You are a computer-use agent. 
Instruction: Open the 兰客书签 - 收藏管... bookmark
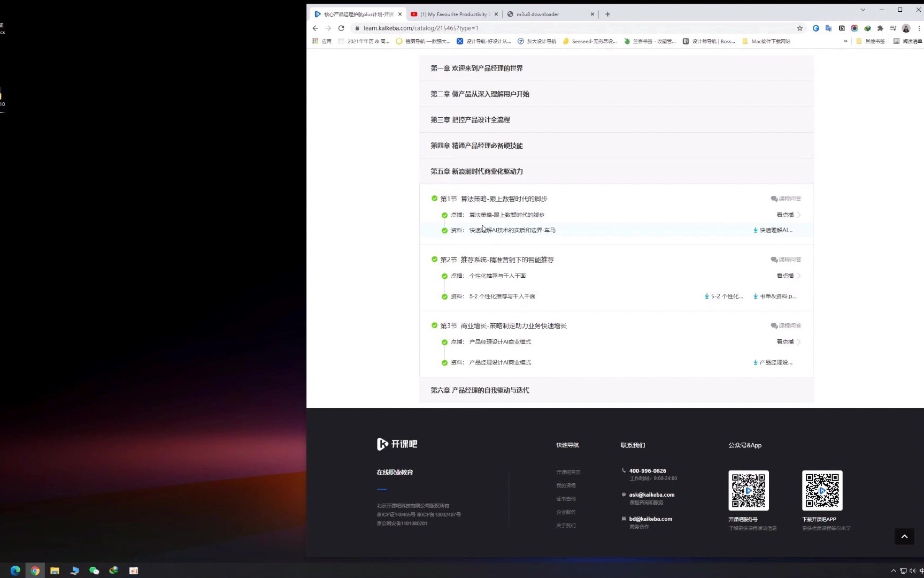[x=650, y=41]
